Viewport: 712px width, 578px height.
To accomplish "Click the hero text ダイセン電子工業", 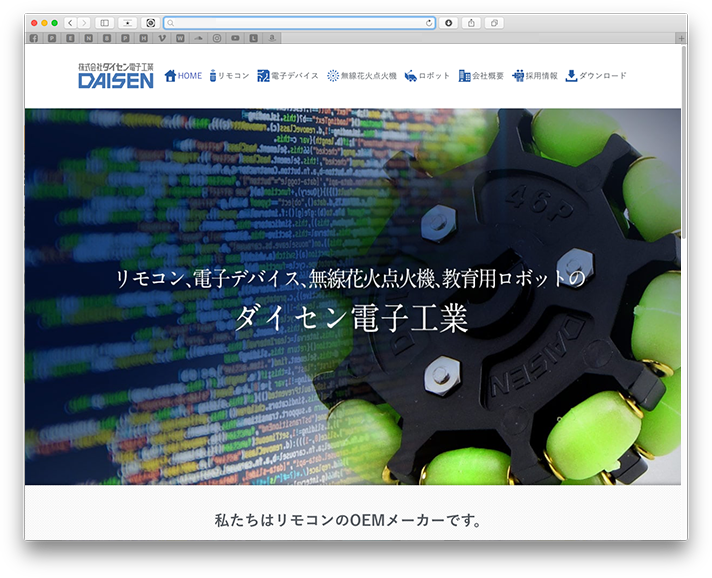I will pyautogui.click(x=351, y=318).
